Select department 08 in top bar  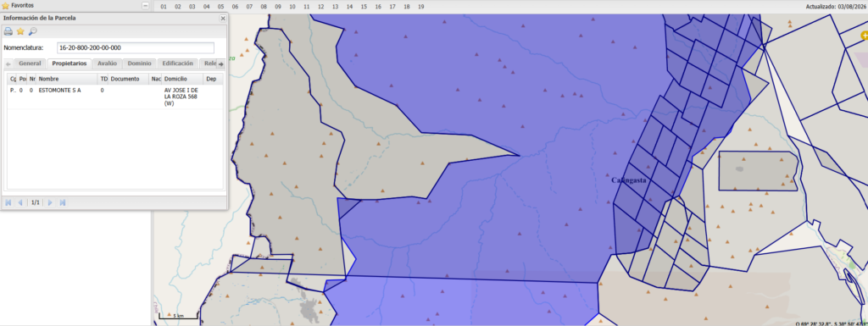pos(264,7)
